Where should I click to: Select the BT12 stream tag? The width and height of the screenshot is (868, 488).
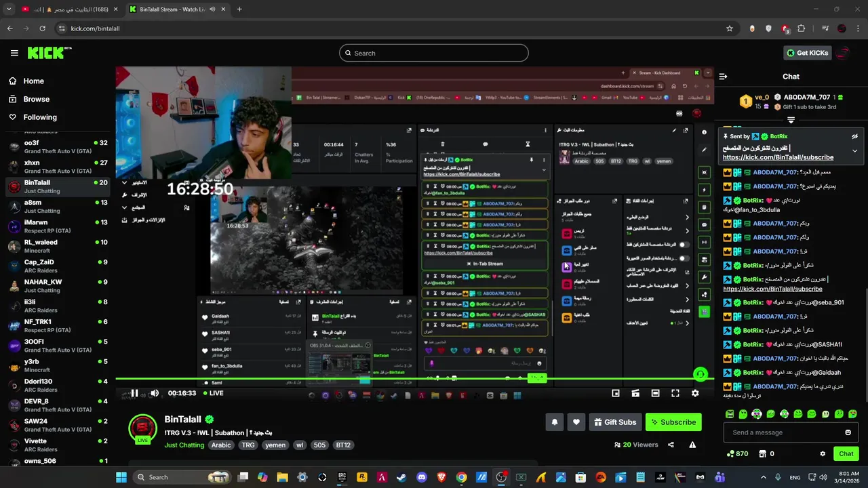point(343,445)
